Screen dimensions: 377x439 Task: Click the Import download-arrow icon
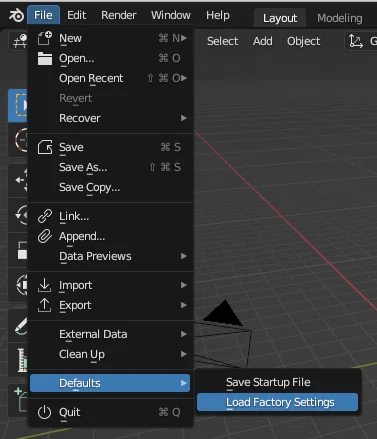[45, 285]
